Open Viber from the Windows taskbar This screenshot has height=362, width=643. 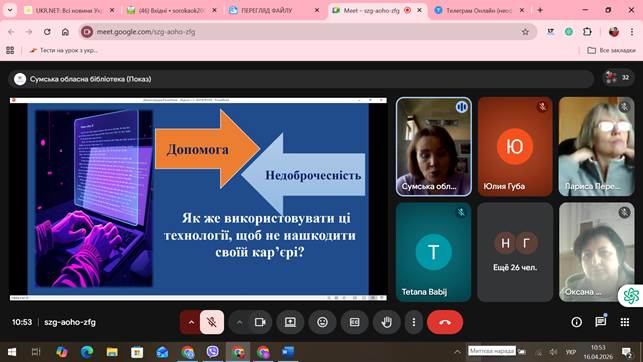point(212,352)
